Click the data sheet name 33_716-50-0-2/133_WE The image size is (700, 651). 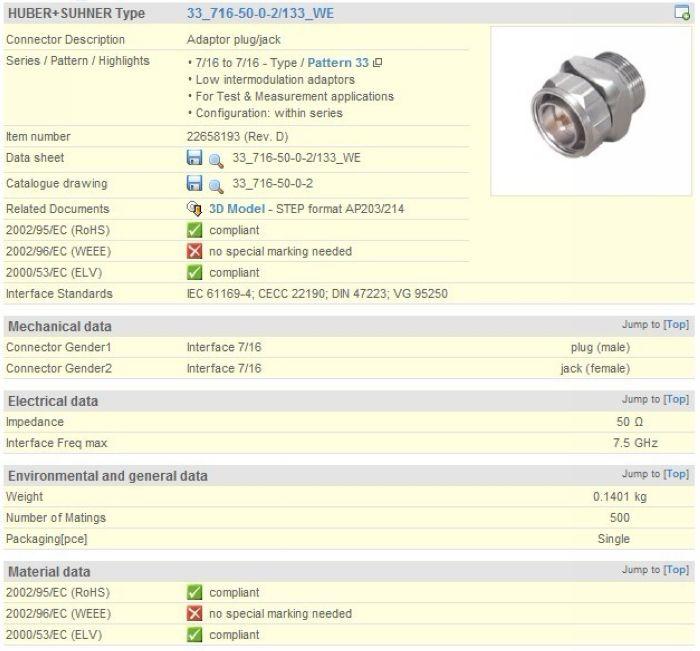coord(296,158)
